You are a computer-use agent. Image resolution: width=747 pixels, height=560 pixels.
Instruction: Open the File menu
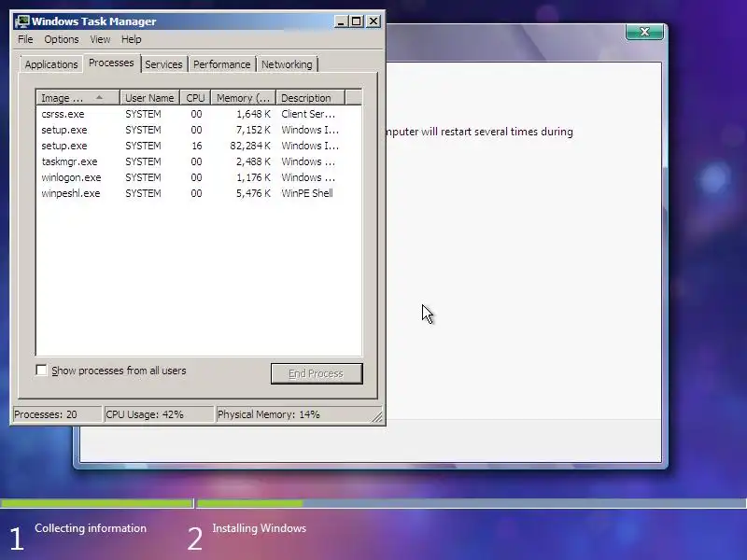click(x=25, y=39)
